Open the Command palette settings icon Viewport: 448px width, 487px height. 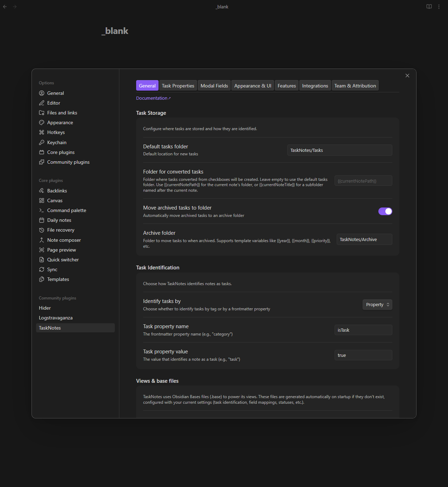point(42,210)
